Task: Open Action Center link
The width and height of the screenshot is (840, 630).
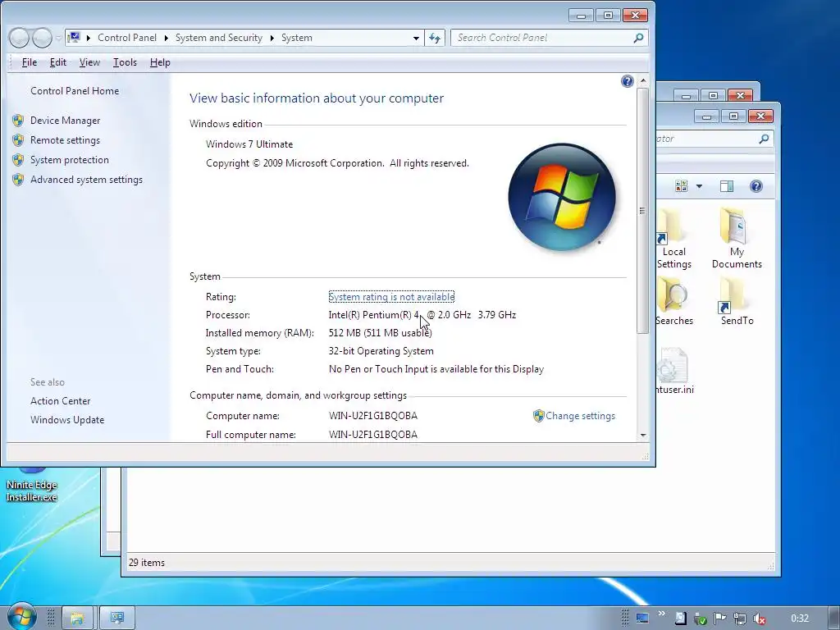Action: tap(60, 400)
